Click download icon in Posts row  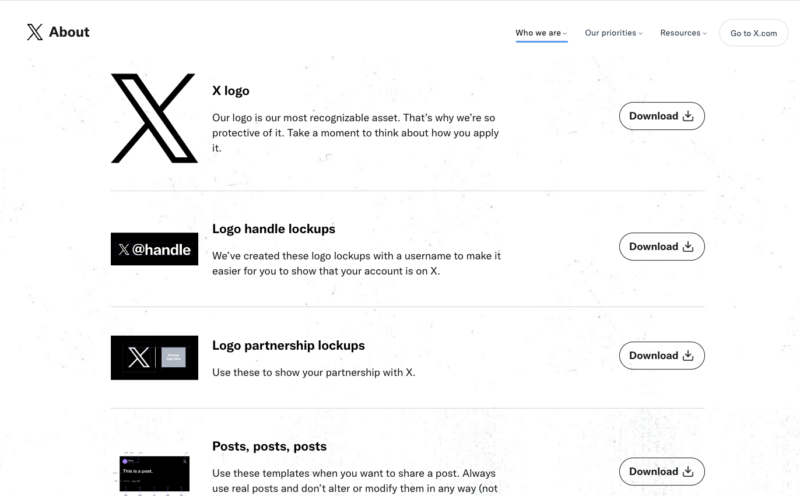(688, 471)
